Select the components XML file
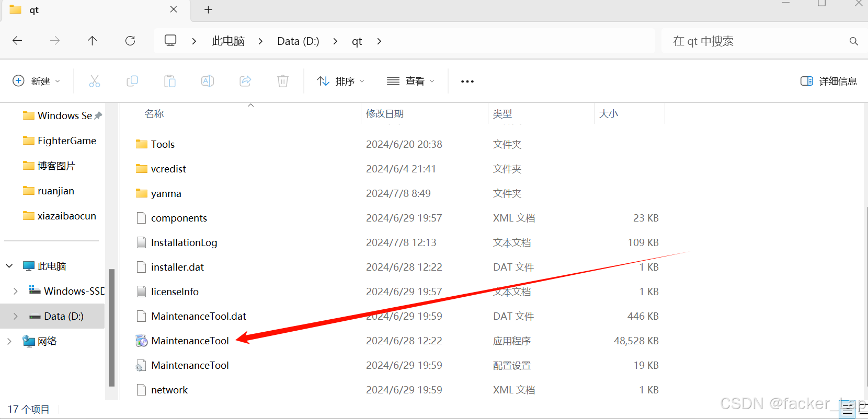Image resolution: width=868 pixels, height=419 pixels. pos(179,218)
